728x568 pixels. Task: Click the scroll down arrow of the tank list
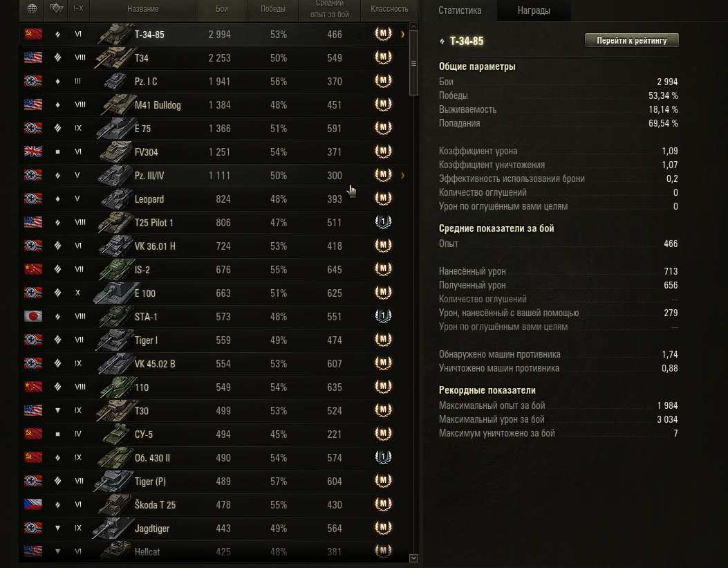pyautogui.click(x=413, y=558)
